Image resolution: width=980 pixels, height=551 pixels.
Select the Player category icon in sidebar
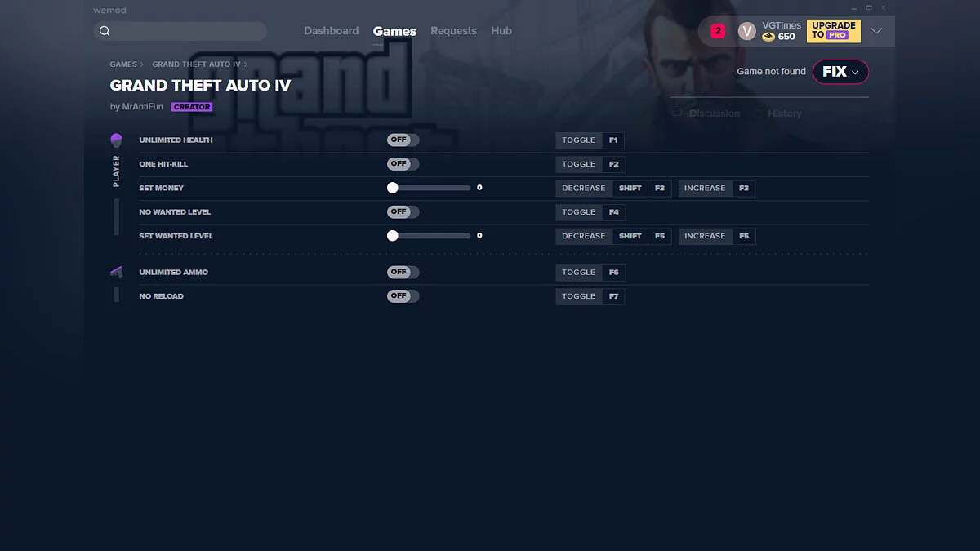tap(116, 140)
